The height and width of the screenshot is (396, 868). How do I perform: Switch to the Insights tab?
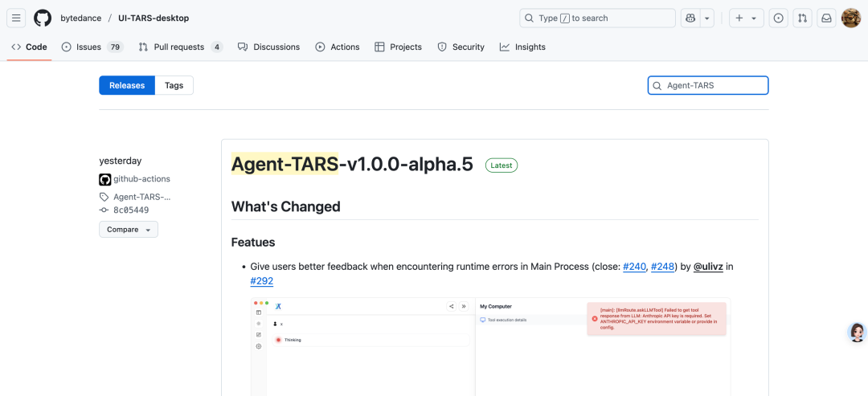(522, 47)
